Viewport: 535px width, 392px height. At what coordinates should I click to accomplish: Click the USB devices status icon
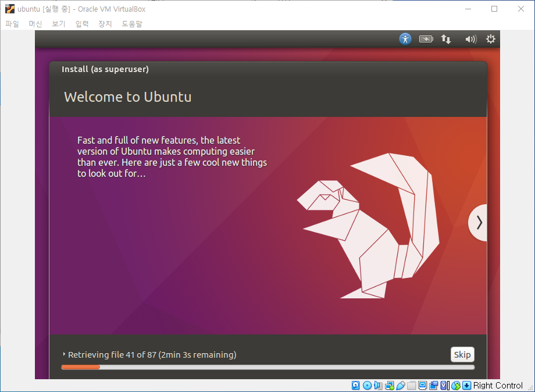tap(401, 386)
